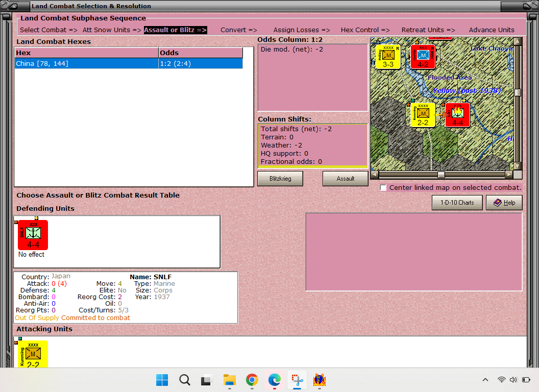
Task: Click the Hex Control subphase step
Action: click(365, 30)
